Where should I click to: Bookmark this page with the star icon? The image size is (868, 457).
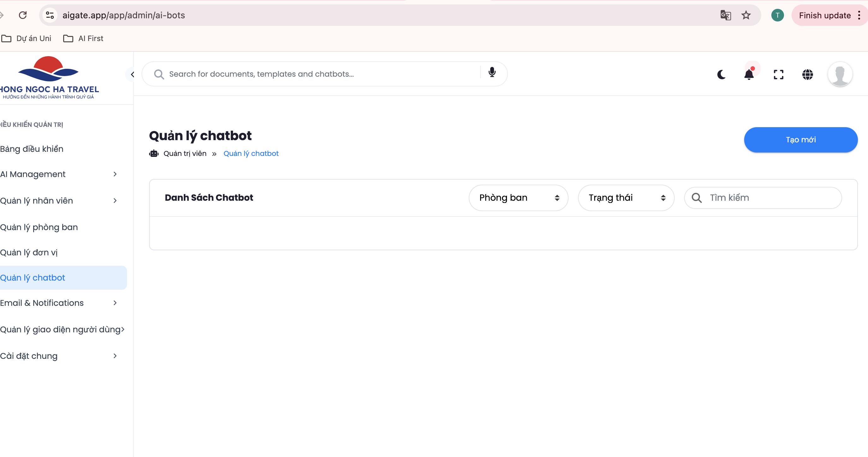746,15
